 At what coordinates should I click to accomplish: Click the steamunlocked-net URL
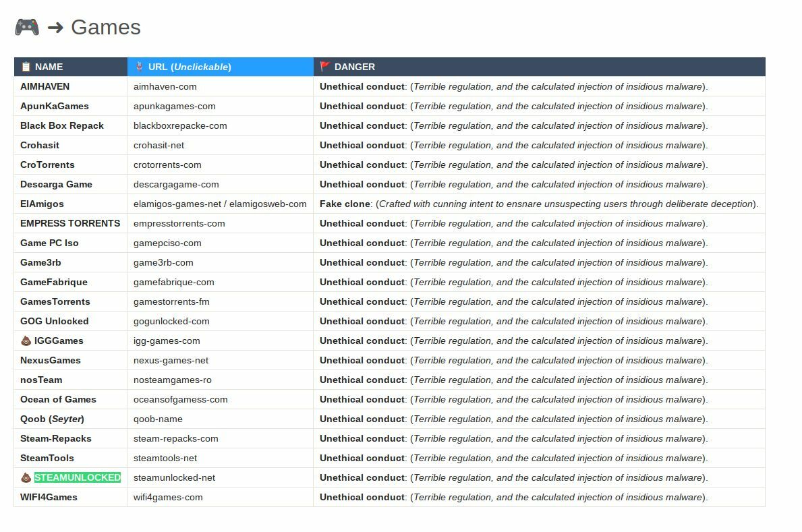click(175, 478)
